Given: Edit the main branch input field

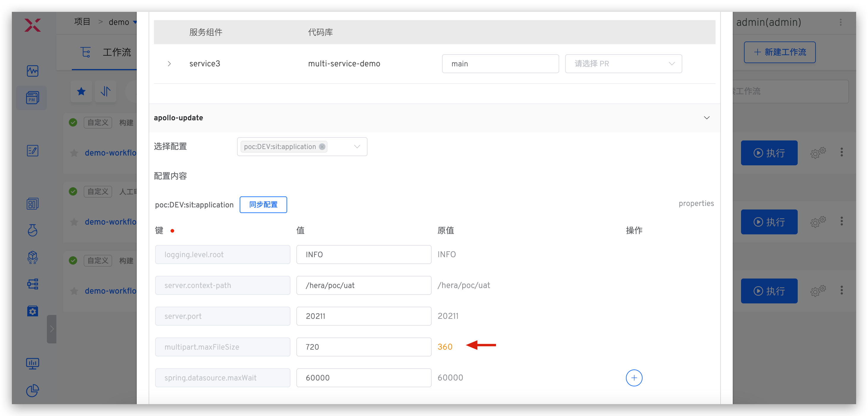Looking at the screenshot, I should 500,64.
